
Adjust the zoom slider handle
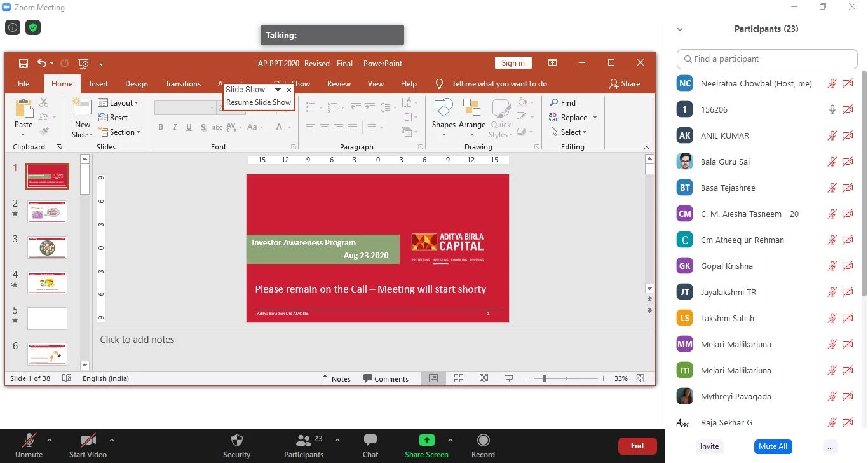(x=544, y=378)
